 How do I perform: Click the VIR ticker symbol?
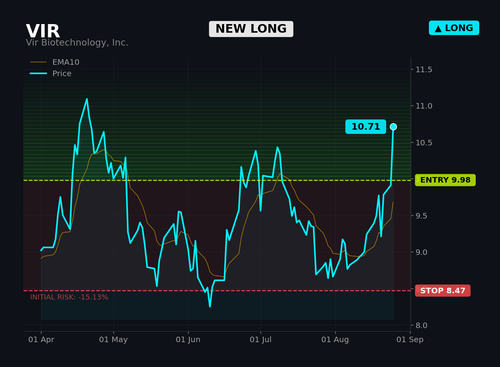pyautogui.click(x=43, y=31)
